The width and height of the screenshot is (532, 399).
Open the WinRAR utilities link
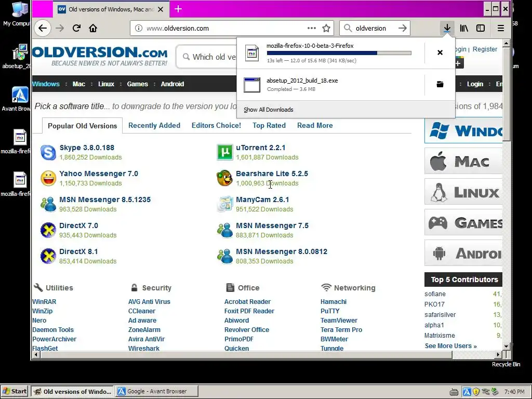coord(44,302)
